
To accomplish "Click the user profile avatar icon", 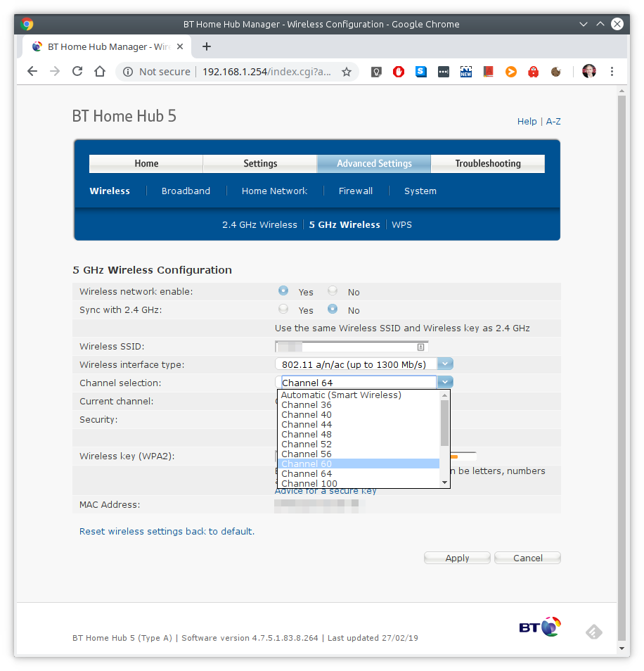I will (x=589, y=72).
